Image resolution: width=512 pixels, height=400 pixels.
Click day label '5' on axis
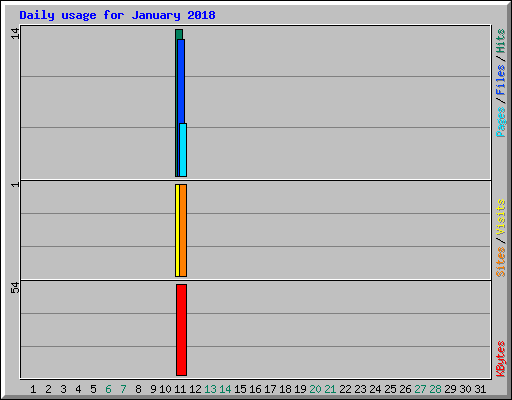click(x=93, y=389)
